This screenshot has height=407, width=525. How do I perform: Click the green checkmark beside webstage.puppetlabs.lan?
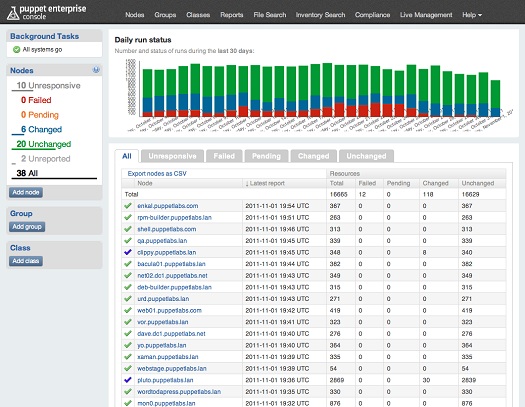pyautogui.click(x=128, y=368)
